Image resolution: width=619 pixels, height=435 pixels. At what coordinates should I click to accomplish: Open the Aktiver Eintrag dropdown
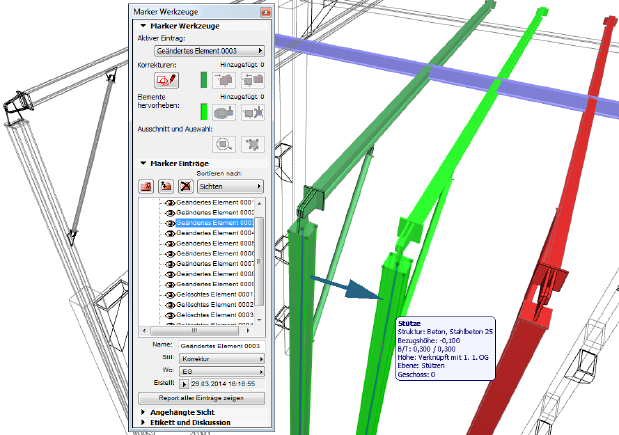point(208,49)
